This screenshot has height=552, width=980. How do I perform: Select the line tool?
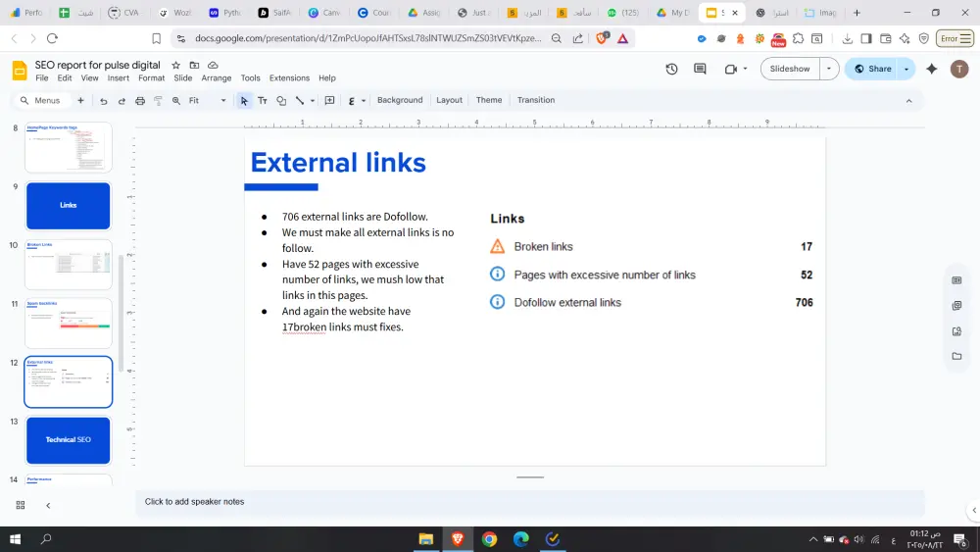300,101
